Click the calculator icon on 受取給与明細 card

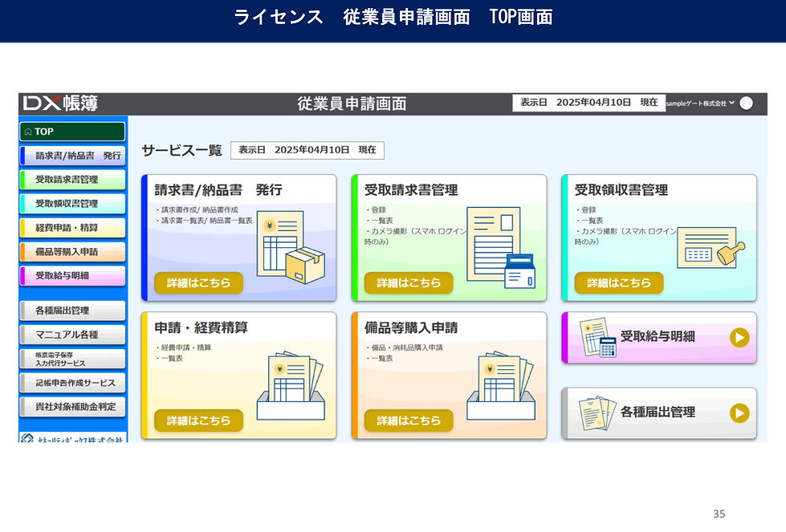(x=598, y=338)
